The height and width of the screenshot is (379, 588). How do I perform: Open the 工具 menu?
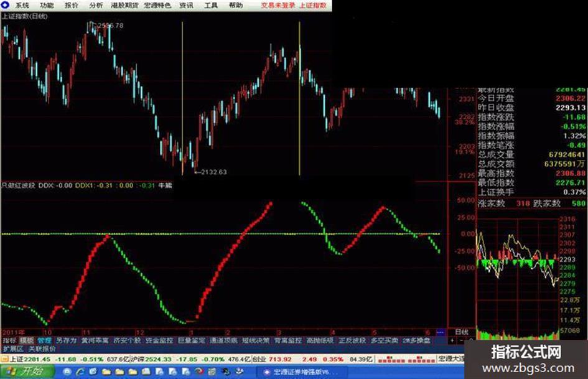pyautogui.click(x=211, y=5)
